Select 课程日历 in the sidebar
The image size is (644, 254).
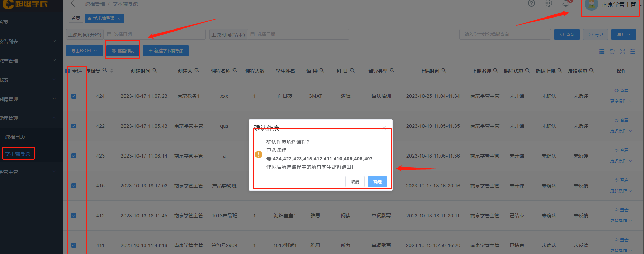click(15, 137)
